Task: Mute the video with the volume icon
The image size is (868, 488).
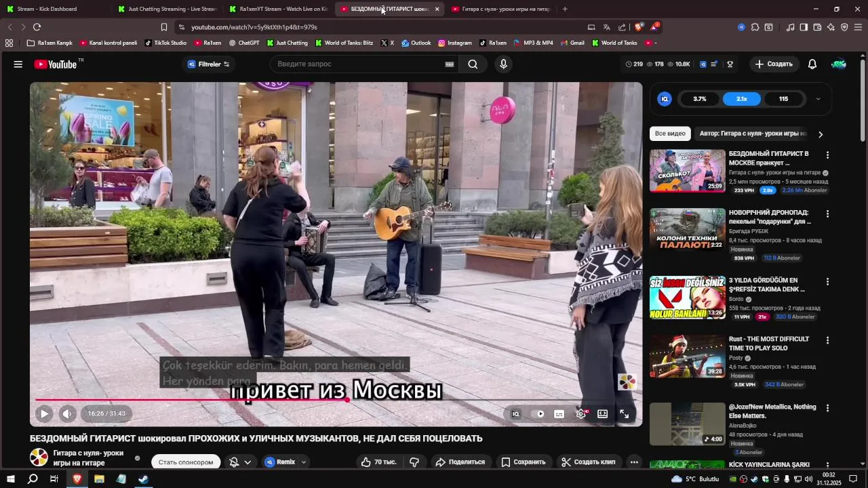Action: [67, 413]
